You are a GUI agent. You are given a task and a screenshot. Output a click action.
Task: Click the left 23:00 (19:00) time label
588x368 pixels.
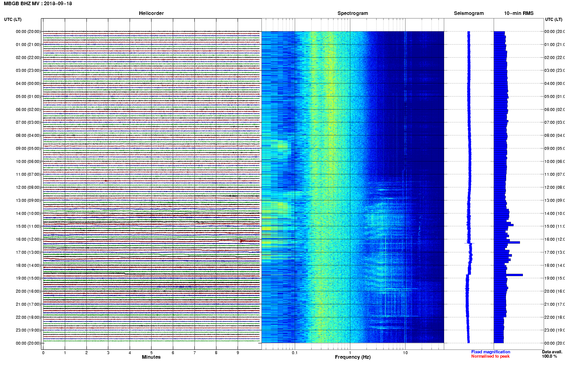[x=28, y=330]
